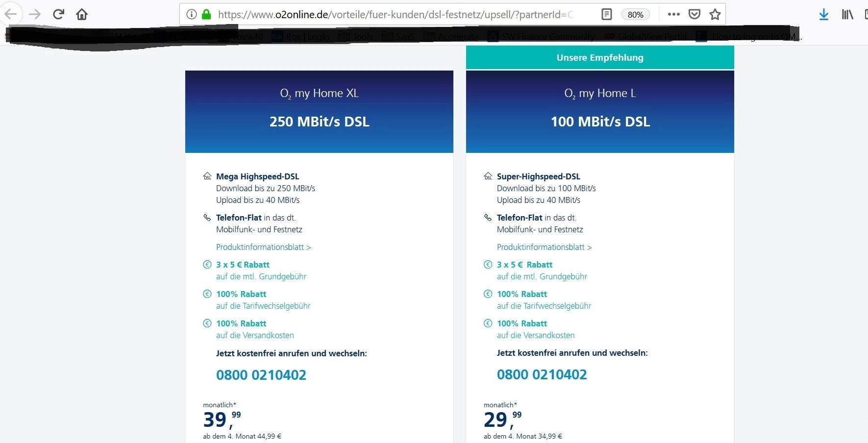Click the L euro icon beside Tarifwechselgebühr discount
Viewport: 868px width, 443px height.
point(488,294)
